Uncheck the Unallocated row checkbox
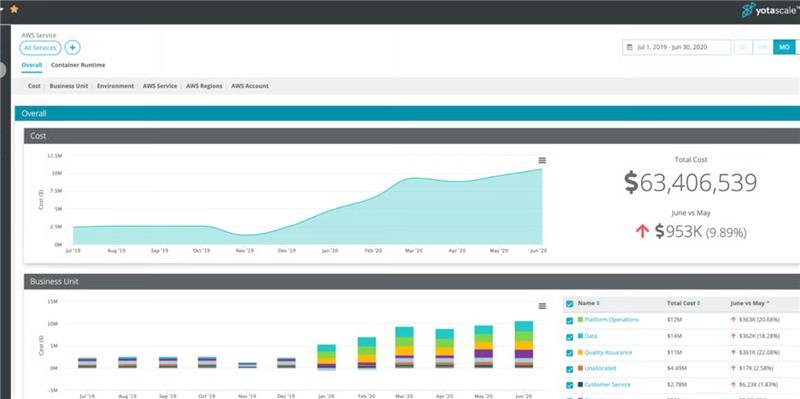 [570, 369]
